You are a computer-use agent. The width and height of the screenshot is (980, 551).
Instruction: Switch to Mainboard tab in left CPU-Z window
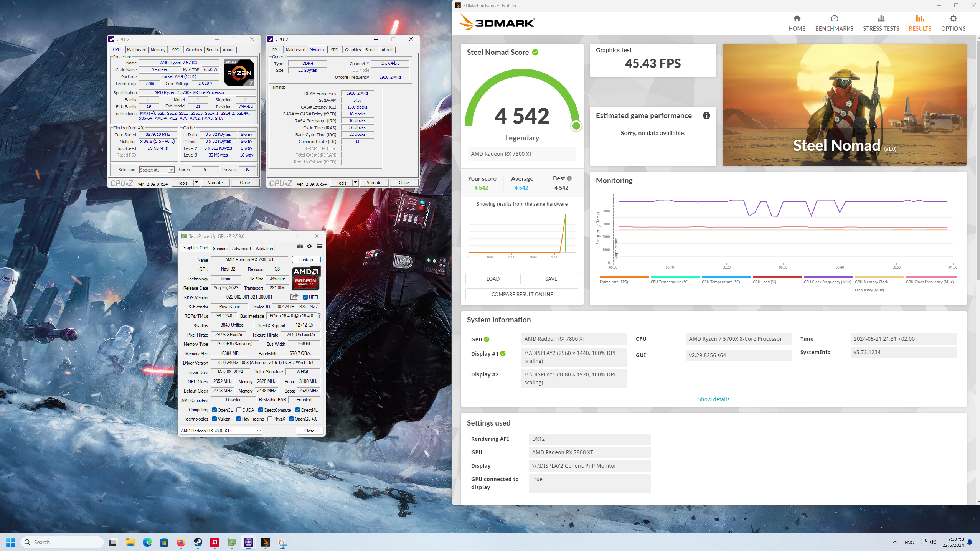137,50
